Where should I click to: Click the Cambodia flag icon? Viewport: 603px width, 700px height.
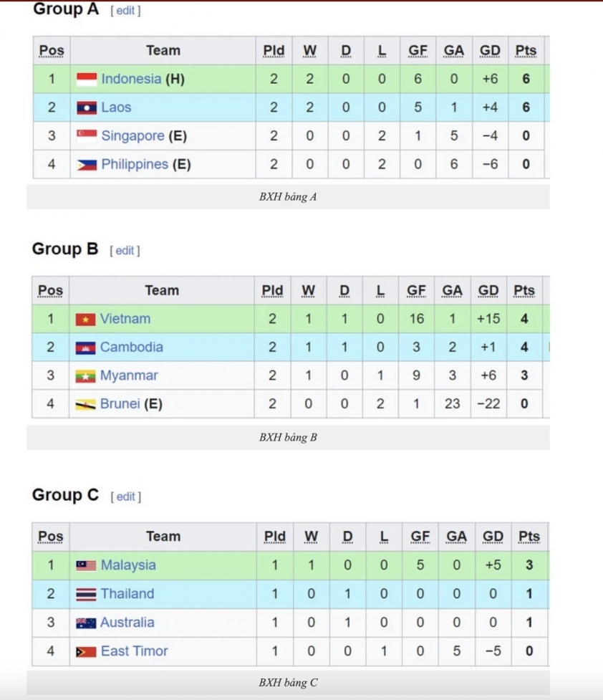(85, 347)
